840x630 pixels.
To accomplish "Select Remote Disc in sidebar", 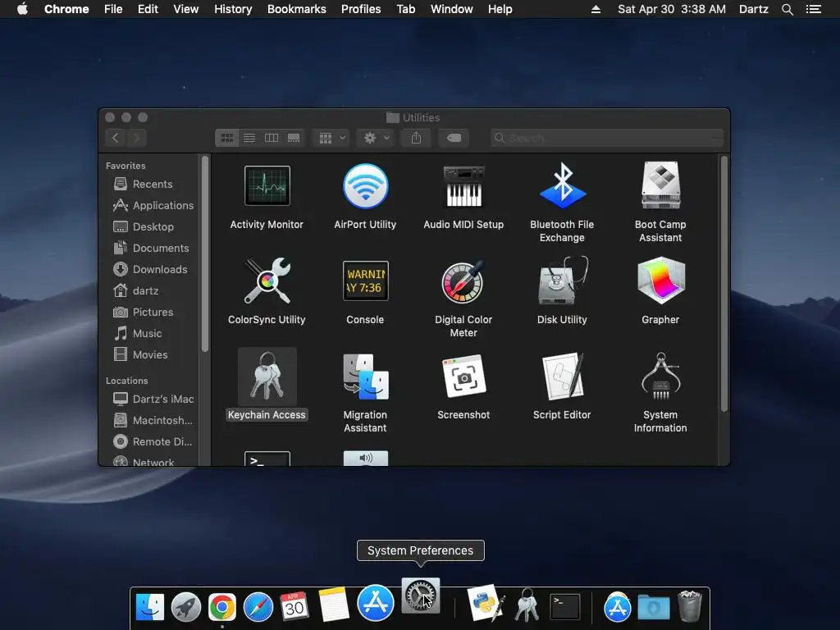I will pos(151,442).
